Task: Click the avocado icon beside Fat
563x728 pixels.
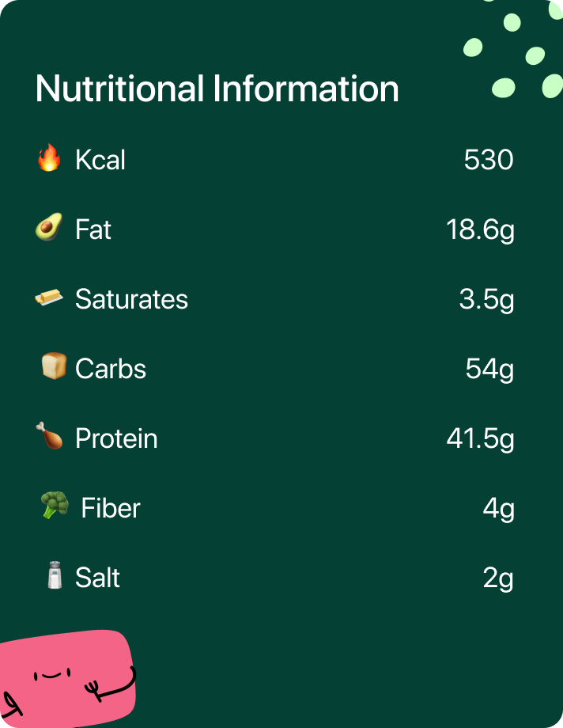Action: pyautogui.click(x=49, y=229)
